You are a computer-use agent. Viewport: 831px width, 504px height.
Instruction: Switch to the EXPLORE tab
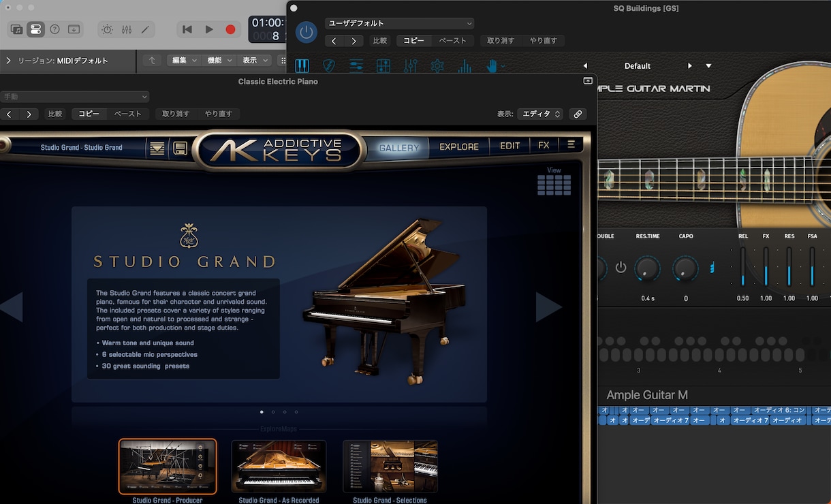coord(459,146)
